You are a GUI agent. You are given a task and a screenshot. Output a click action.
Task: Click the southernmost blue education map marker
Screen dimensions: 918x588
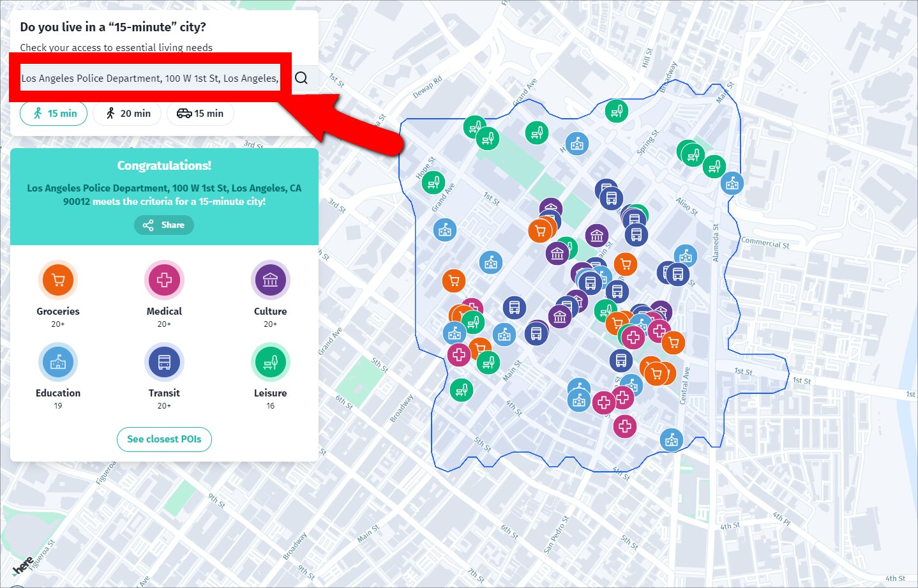tap(671, 440)
